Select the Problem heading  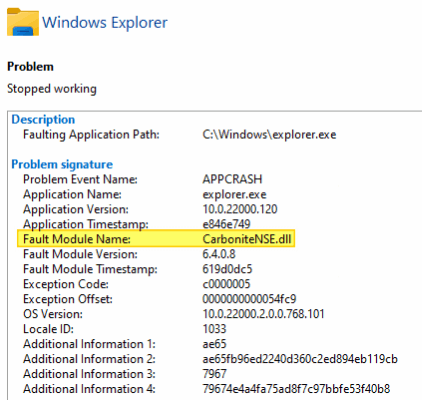coord(30,67)
